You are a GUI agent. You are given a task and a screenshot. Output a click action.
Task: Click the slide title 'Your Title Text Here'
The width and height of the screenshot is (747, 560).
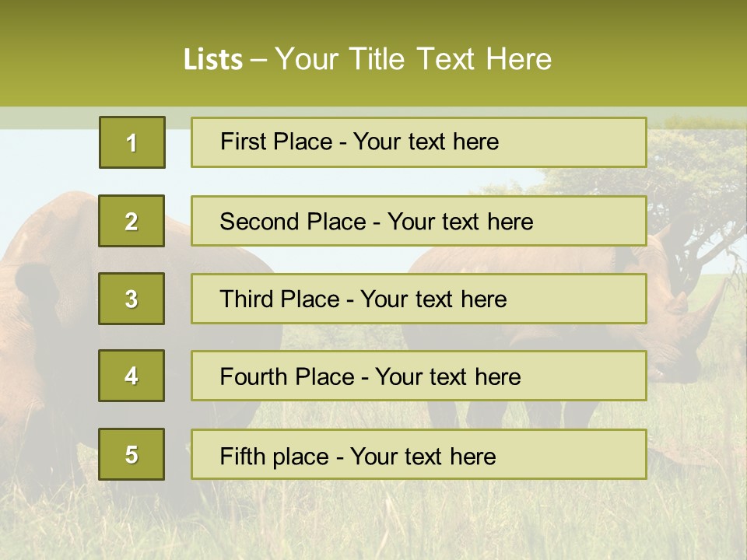pos(413,59)
